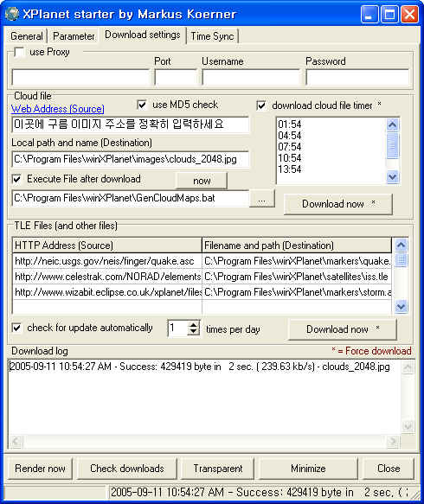424x504 pixels.
Task: Click the TLE files list scrollbar thumb
Action: coord(401,259)
